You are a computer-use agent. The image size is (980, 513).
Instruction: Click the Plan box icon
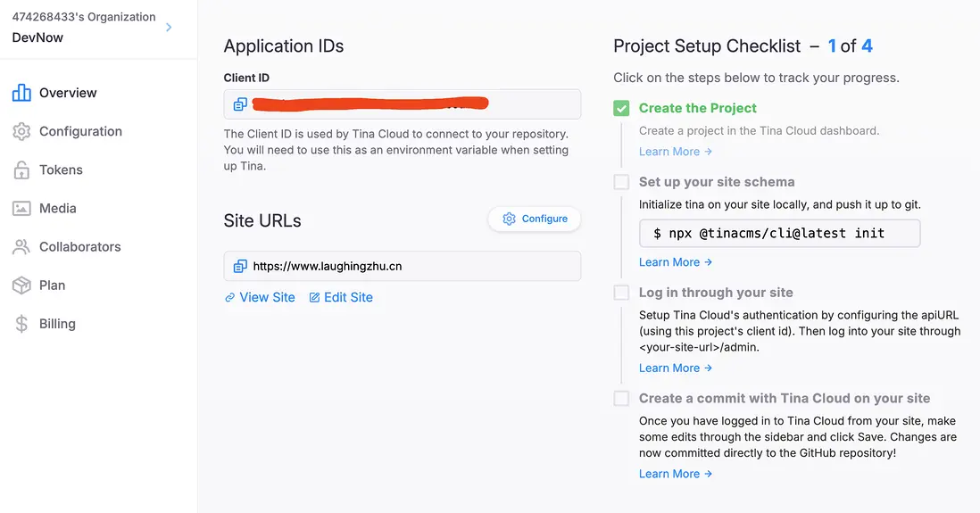pos(21,285)
